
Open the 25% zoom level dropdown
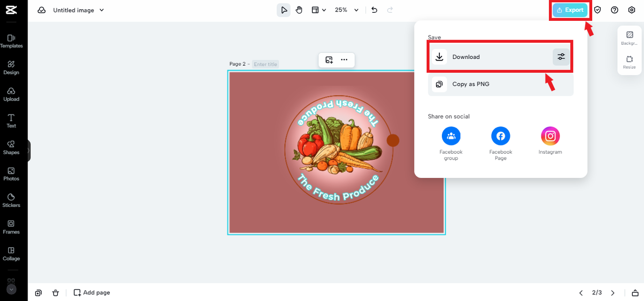pyautogui.click(x=346, y=10)
